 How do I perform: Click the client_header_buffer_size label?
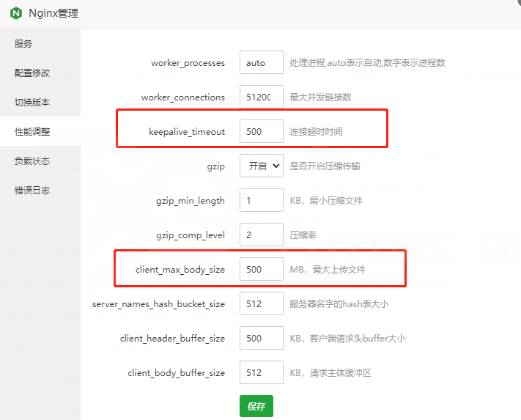pos(172,339)
